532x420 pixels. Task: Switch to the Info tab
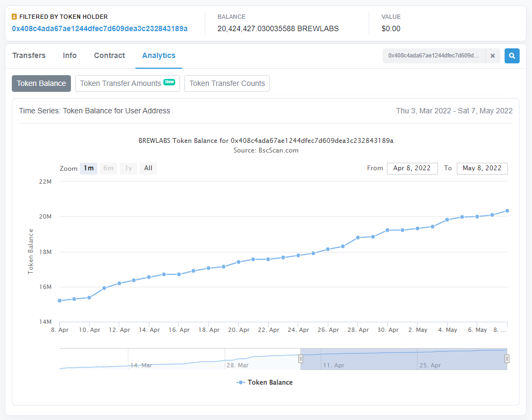pyautogui.click(x=69, y=55)
